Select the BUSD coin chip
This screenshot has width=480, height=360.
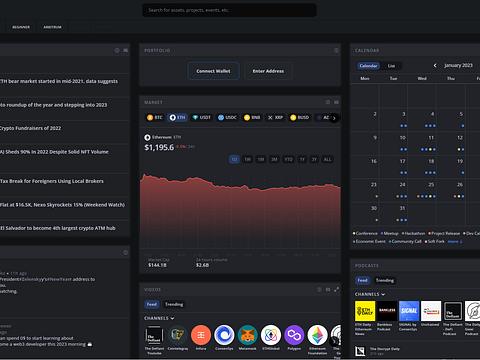pyautogui.click(x=300, y=117)
